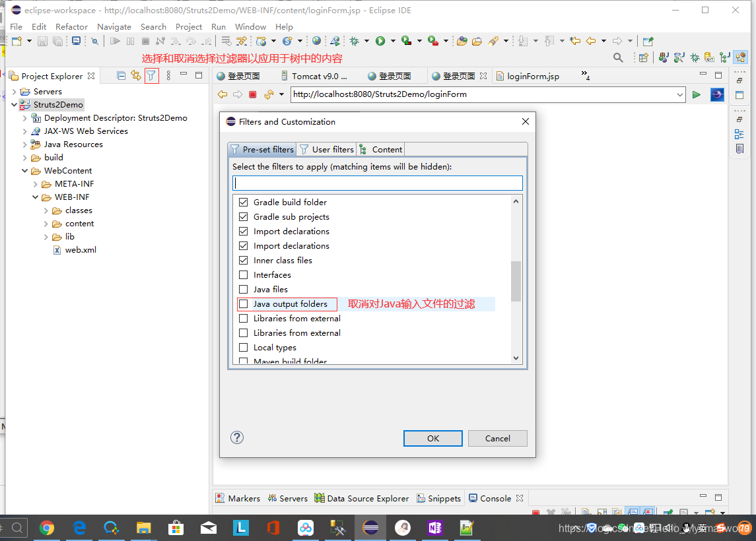Launch the page in an external browser

[x=717, y=94]
